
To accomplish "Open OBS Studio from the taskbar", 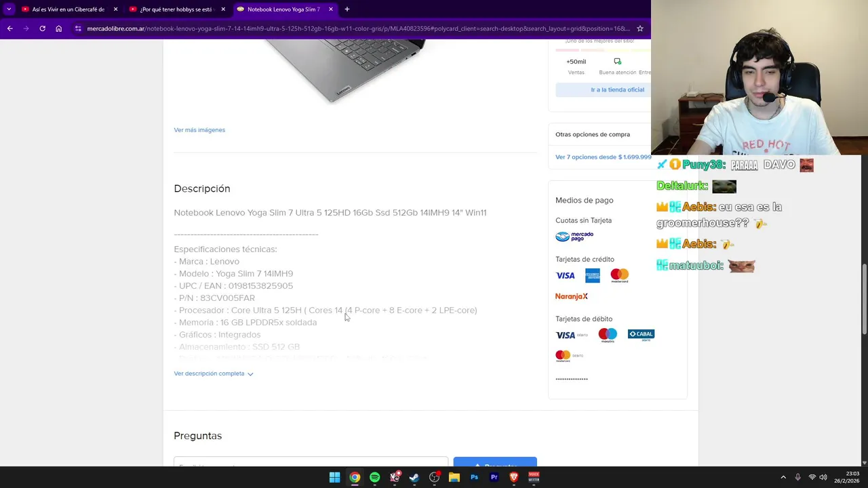I will pos(435,477).
